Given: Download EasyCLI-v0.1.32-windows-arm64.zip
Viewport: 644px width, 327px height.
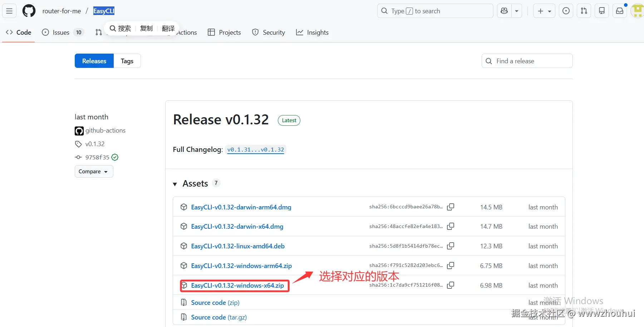Looking at the screenshot, I should [x=241, y=266].
